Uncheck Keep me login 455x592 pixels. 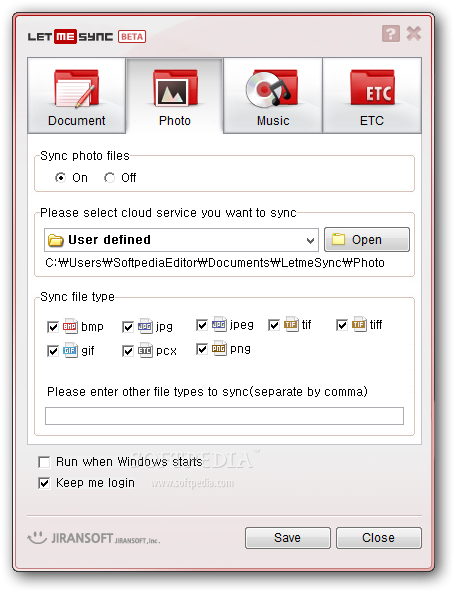[44, 483]
